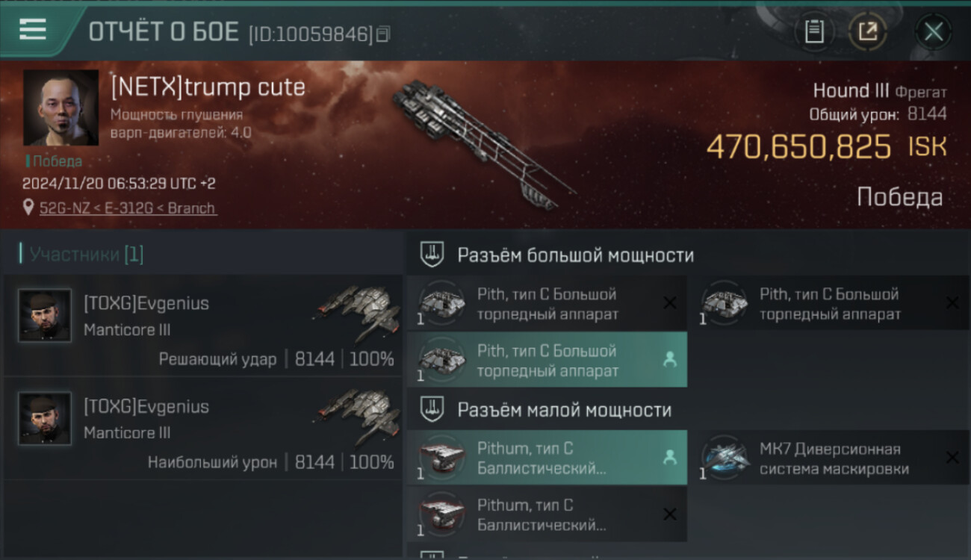View trump cute pilot portrait
971x560 pixels.
click(x=61, y=108)
